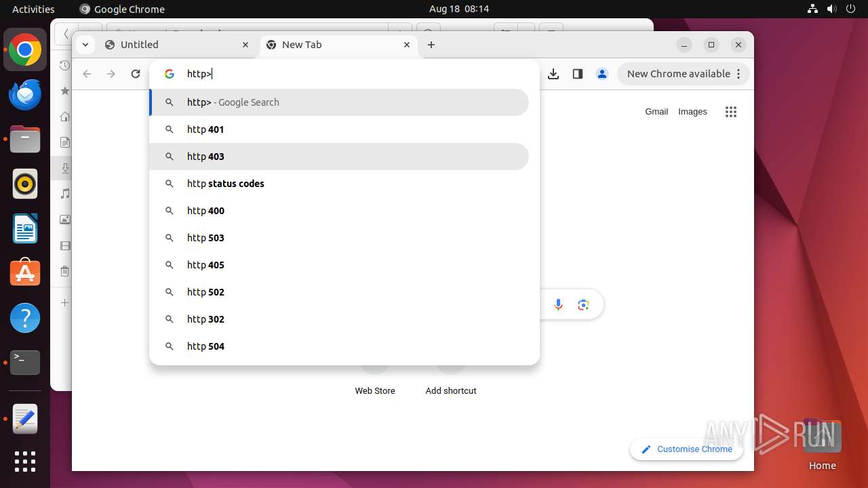Switch to the Untitled tab
868x488 pixels.
coord(178,45)
